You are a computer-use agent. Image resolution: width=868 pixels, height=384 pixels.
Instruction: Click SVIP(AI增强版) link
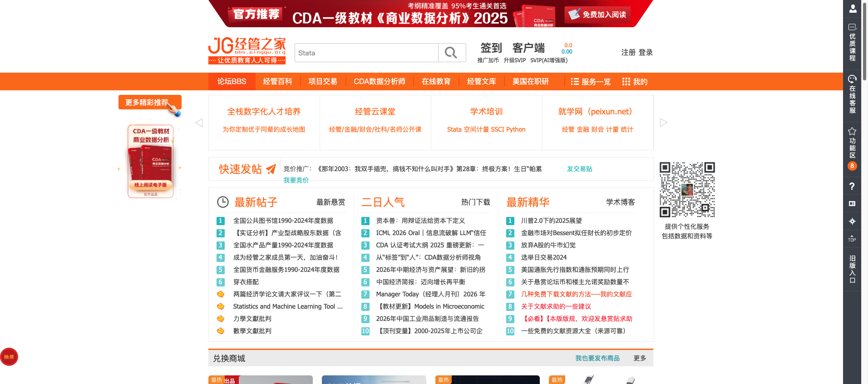pos(549,60)
